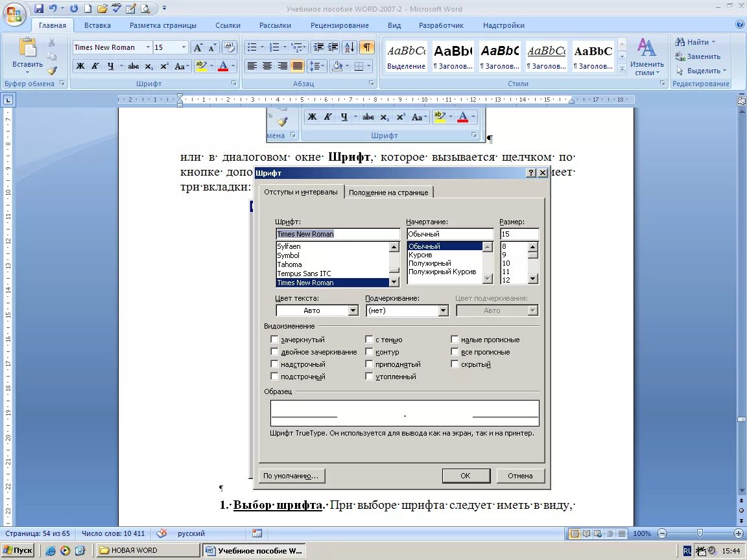Check the все прописные checkbox
This screenshot has width=747, height=560.
(455, 352)
